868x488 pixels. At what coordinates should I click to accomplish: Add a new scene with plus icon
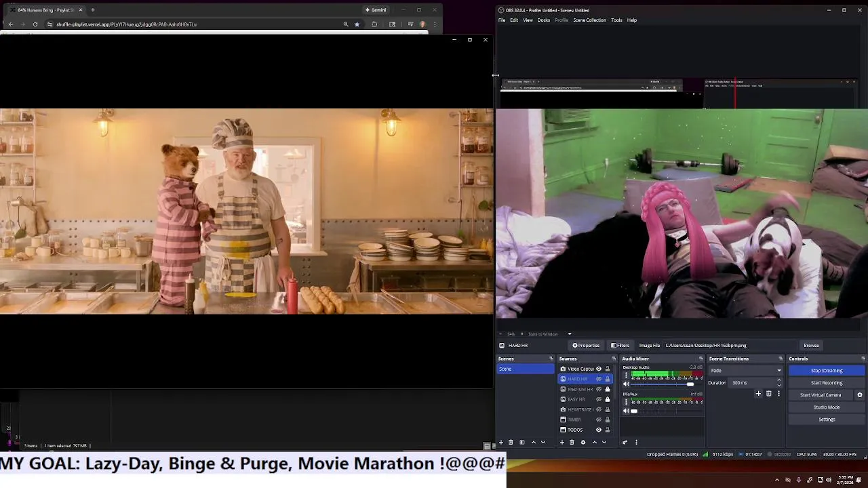501,442
